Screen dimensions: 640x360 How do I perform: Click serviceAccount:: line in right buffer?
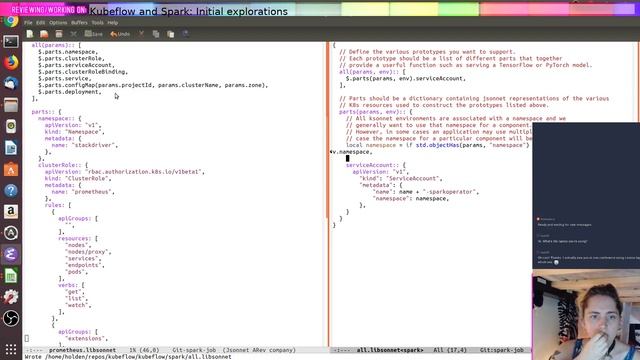[376, 165]
